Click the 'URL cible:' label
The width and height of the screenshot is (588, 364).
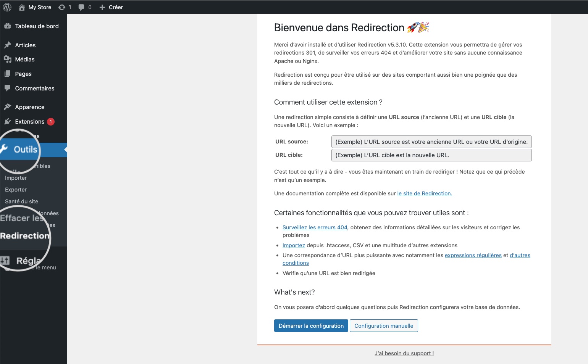click(x=289, y=155)
